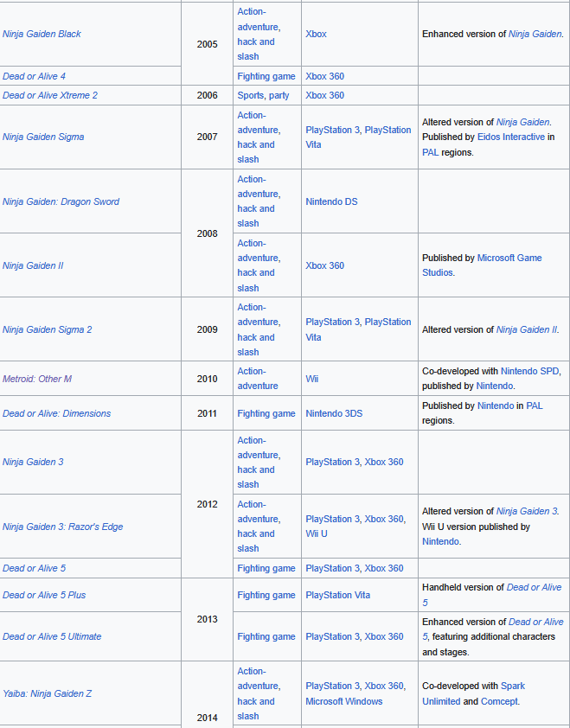This screenshot has height=728, width=570.
Task: Open the Ninja Gaiden Black game link
Action: click(x=42, y=34)
